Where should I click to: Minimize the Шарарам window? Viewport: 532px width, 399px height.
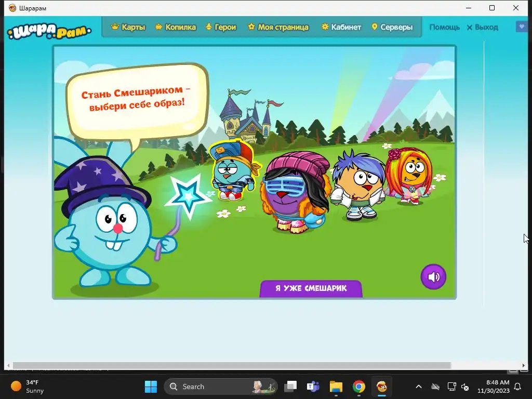pyautogui.click(x=469, y=8)
